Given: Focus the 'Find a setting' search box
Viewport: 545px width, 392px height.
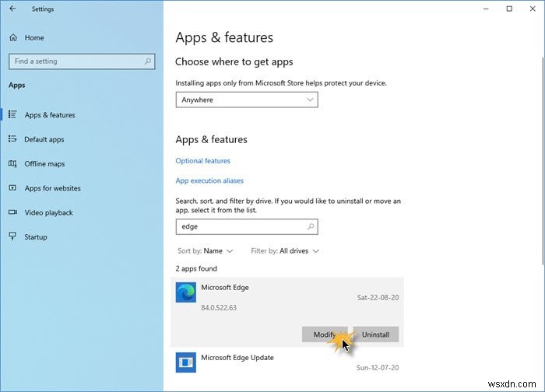Looking at the screenshot, I should pos(82,61).
